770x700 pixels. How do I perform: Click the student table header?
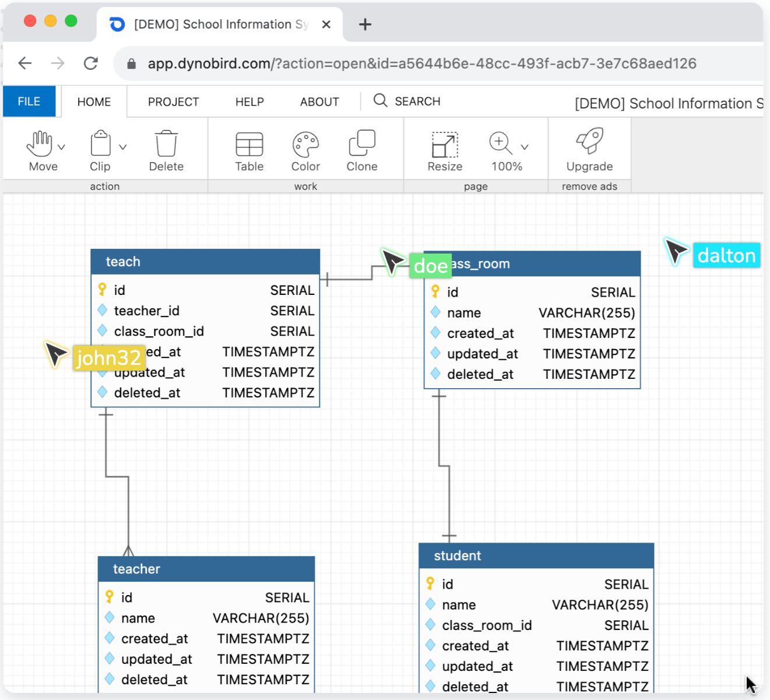pos(536,555)
